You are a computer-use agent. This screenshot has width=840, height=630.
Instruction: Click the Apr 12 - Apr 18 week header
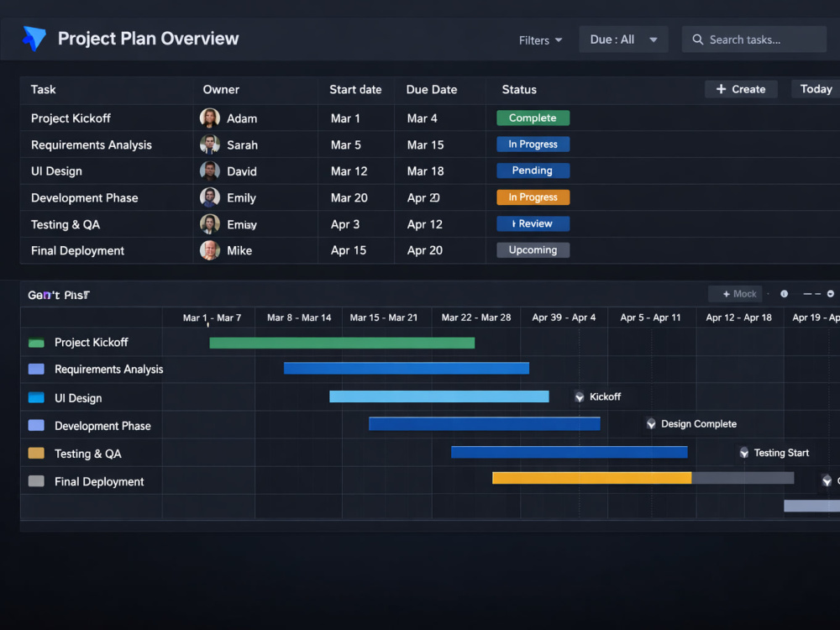coord(738,318)
